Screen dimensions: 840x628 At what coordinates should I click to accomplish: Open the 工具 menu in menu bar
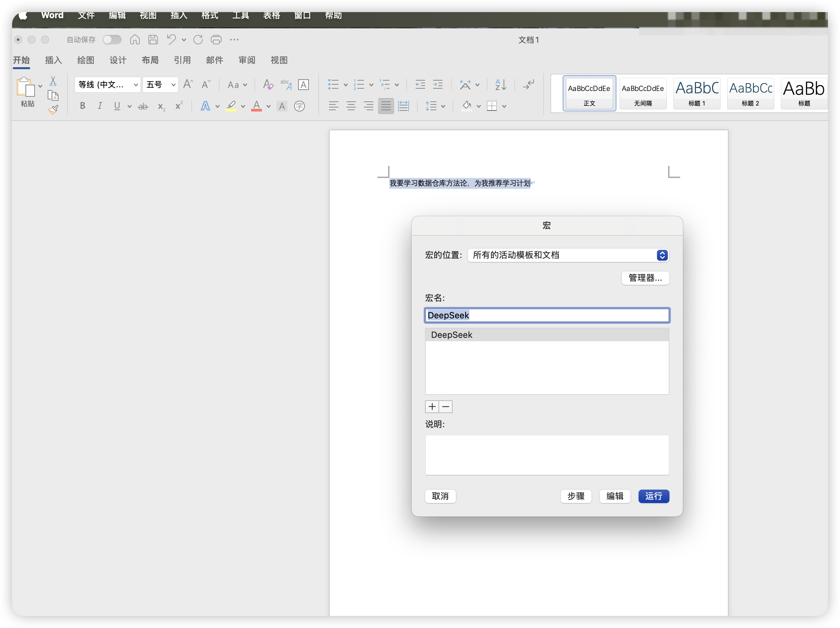240,15
